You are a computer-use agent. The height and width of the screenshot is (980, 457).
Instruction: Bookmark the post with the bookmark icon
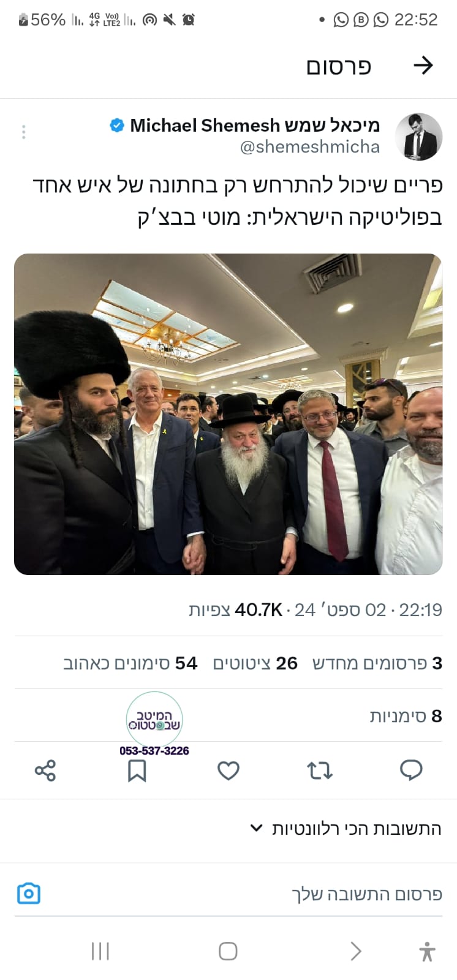click(x=137, y=771)
